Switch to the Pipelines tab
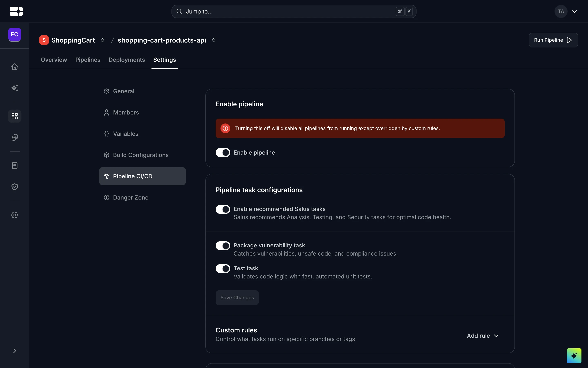 [88, 60]
